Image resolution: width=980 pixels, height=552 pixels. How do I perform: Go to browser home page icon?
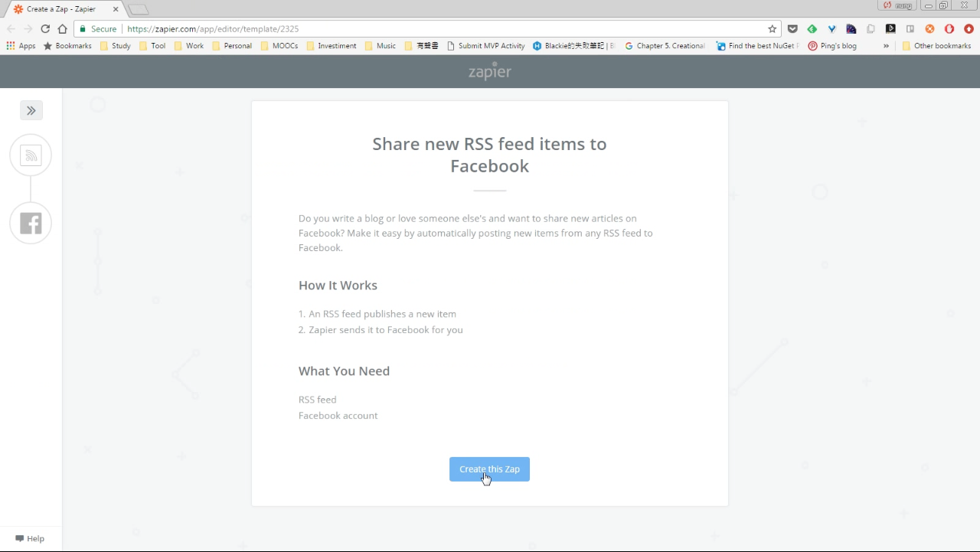pyautogui.click(x=63, y=28)
